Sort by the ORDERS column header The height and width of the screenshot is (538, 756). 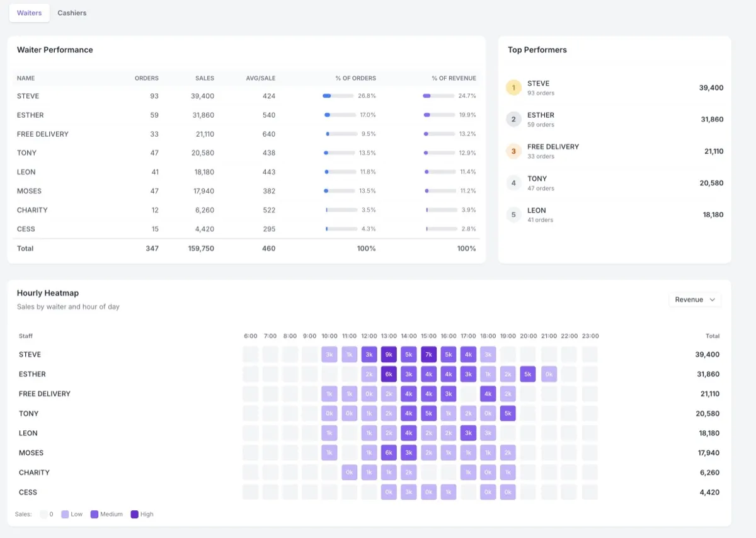point(146,78)
